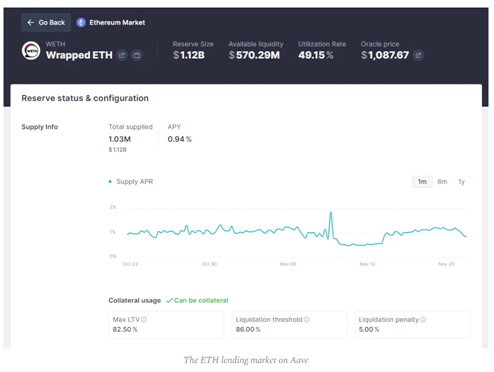Click the wallet icon beside Wrapped ETH
Viewport: 494px width, 372px height.
pyautogui.click(x=137, y=55)
